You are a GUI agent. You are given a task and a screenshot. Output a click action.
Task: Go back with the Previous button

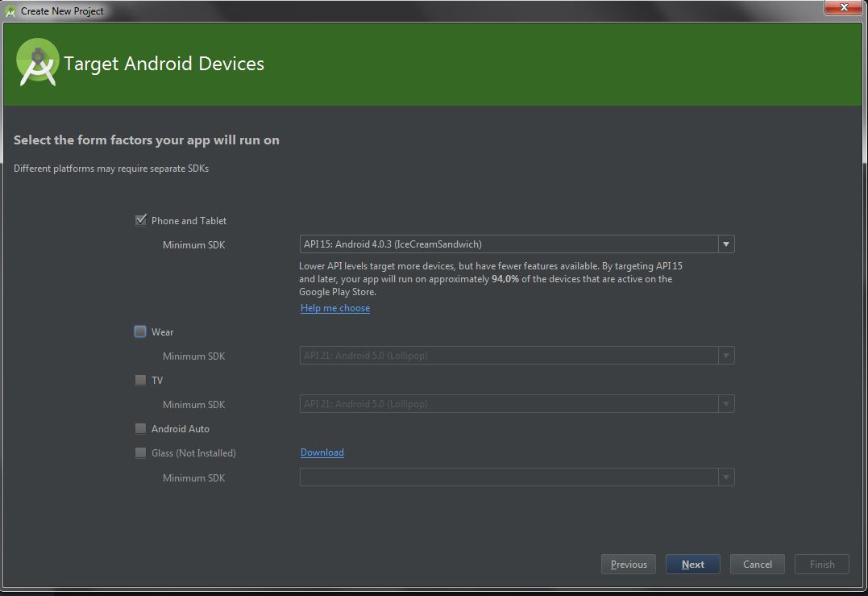pyautogui.click(x=629, y=565)
